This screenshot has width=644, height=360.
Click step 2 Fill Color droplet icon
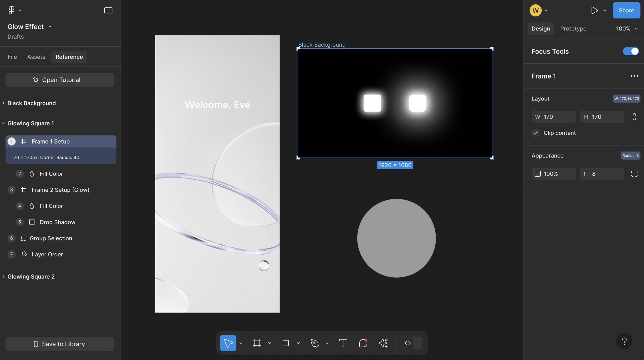[x=32, y=174]
